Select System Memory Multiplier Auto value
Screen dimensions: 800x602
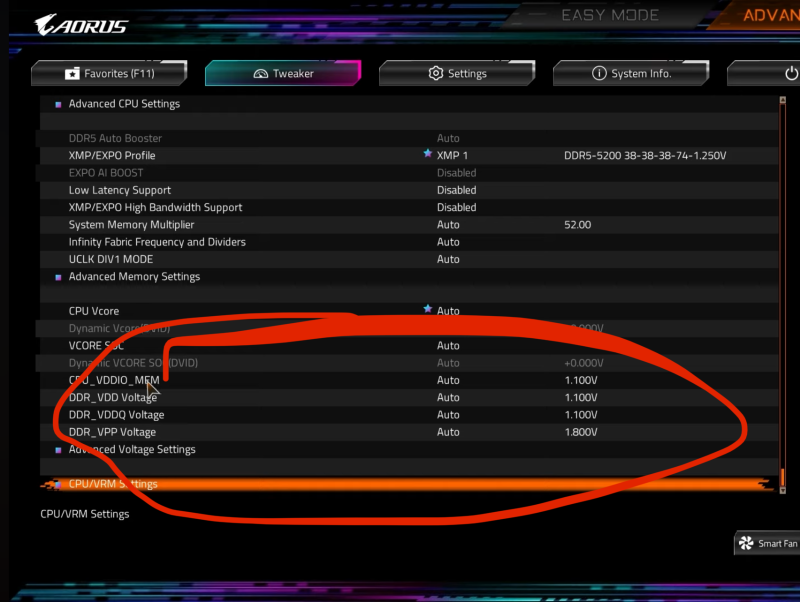coord(448,225)
